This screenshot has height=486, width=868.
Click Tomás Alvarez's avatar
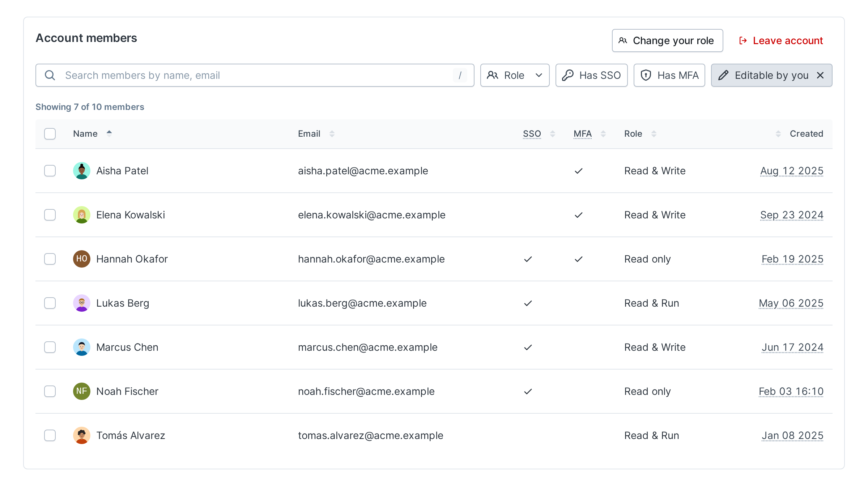click(82, 435)
